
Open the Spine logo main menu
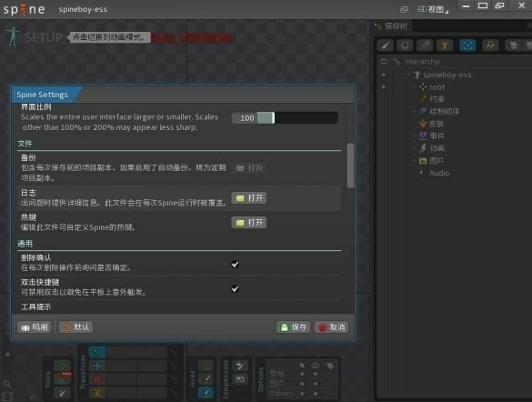24,9
